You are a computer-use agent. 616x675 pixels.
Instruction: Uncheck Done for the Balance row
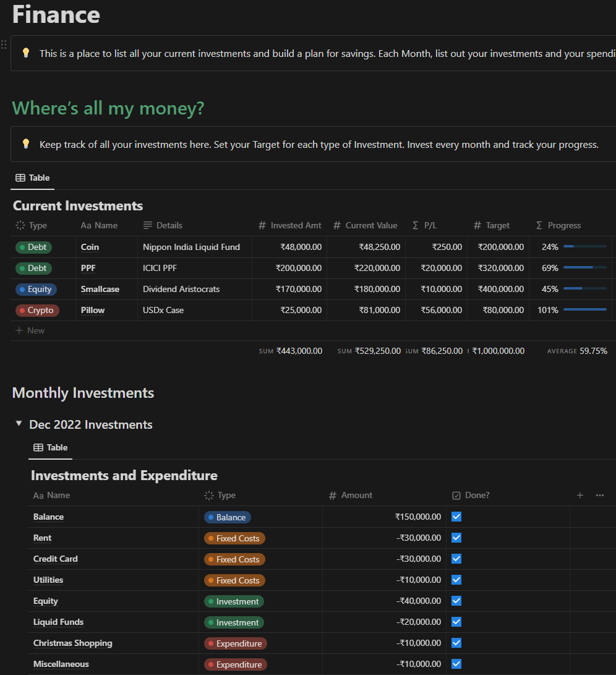[x=456, y=517]
